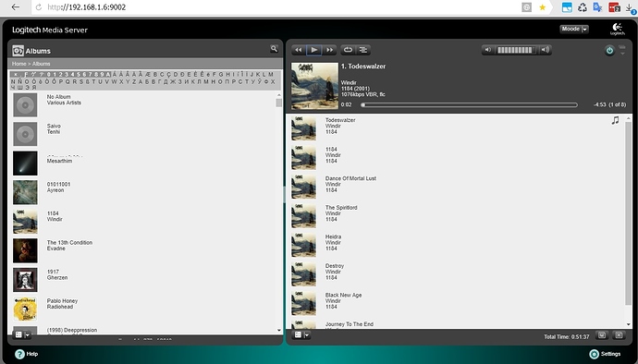Toggle the repeat mode button
The width and height of the screenshot is (638, 364).
(x=348, y=50)
